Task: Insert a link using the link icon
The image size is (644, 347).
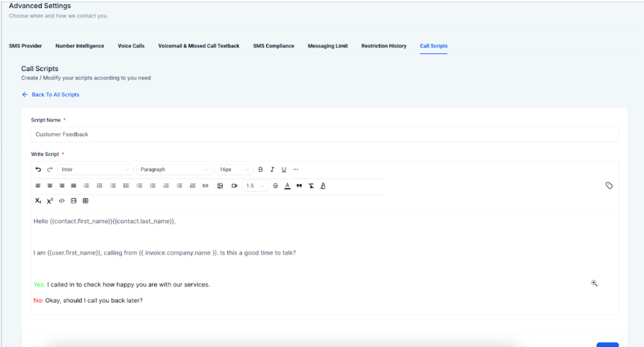Action: [x=205, y=186]
